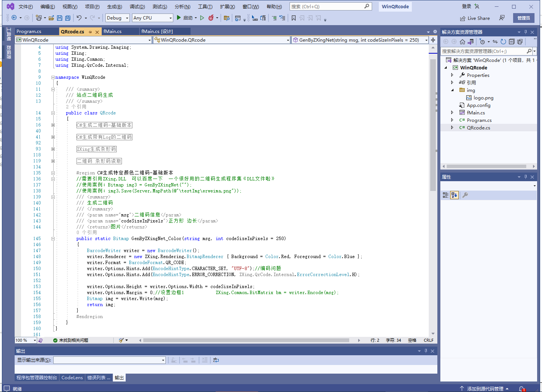Click refresh icon in Solution Explorer
542x392 pixels.
pos(503,42)
